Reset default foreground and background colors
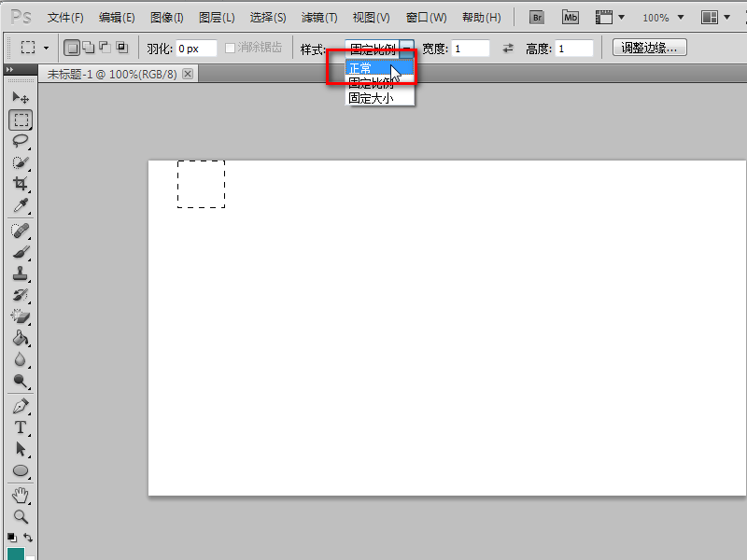747x560 pixels. click(12, 538)
